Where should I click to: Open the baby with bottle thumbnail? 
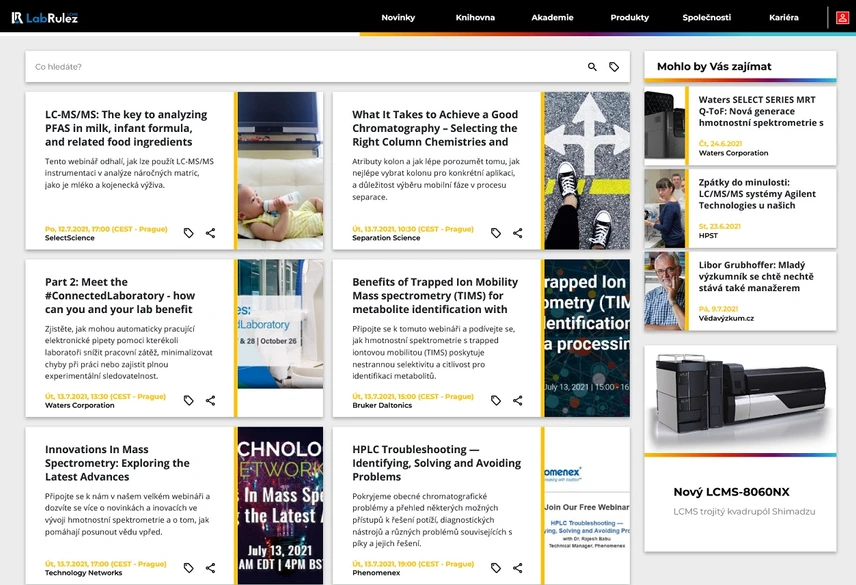pos(280,171)
